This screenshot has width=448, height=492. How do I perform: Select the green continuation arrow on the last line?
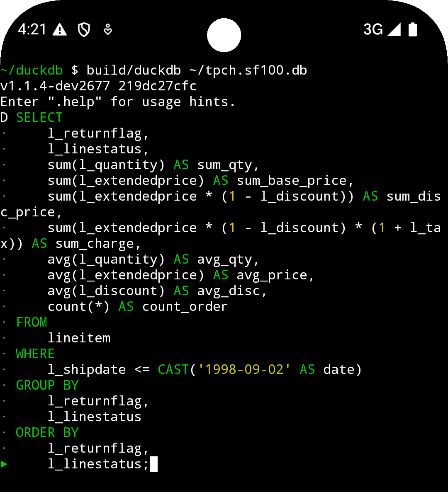tap(5, 464)
